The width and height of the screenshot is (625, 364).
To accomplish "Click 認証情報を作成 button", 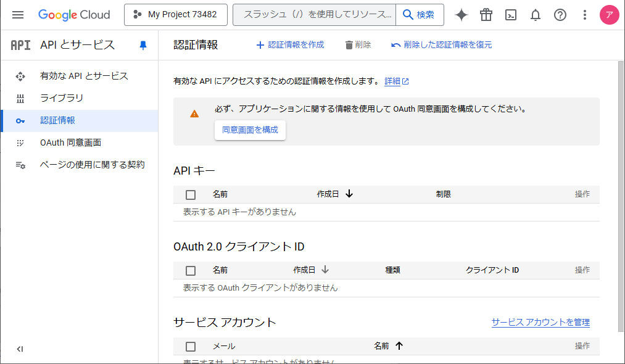I will click(x=290, y=44).
